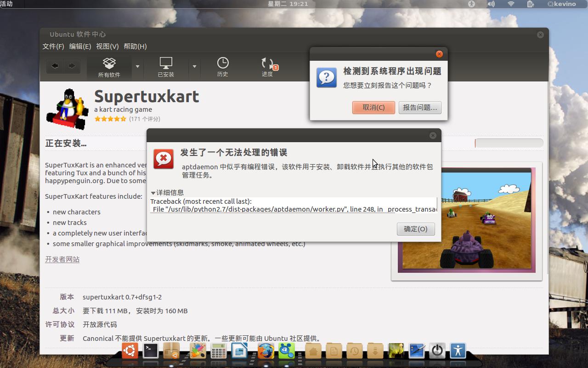
Task: Launch the Ubuntu logo dock icon
Action: (130, 351)
